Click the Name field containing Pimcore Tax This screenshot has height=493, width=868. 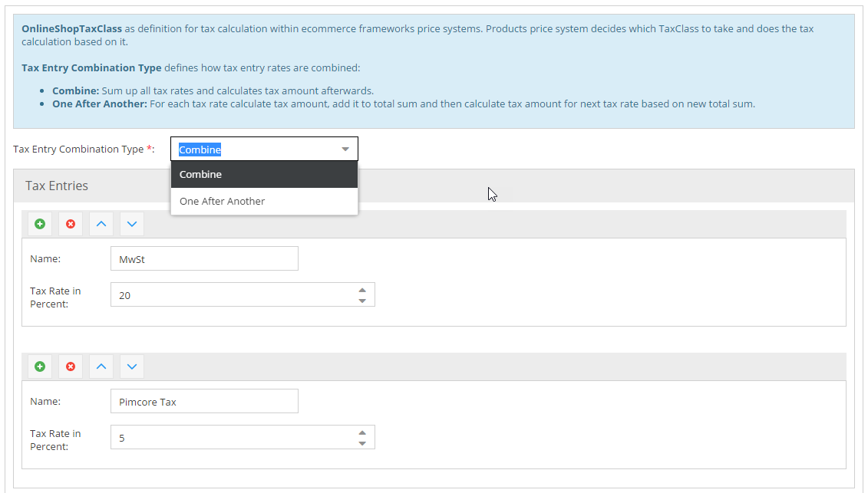(x=204, y=402)
